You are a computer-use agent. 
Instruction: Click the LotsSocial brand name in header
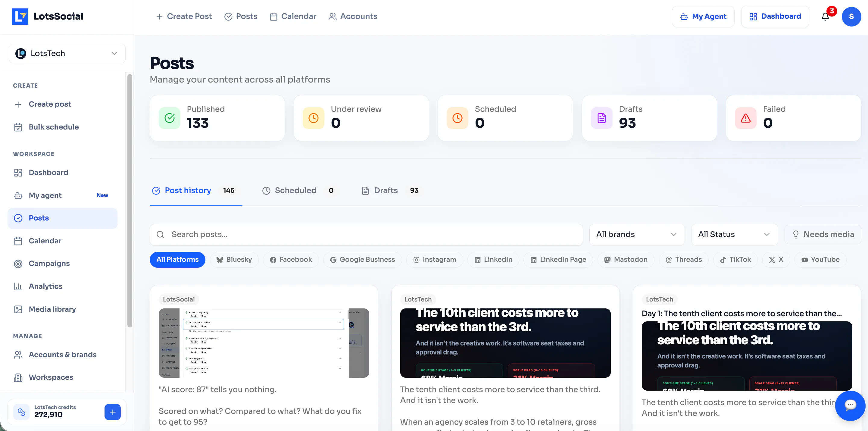click(x=58, y=17)
